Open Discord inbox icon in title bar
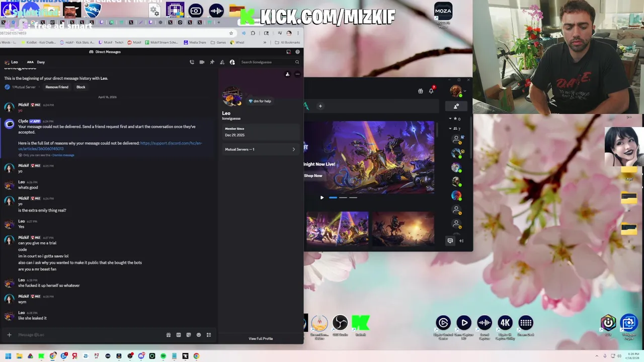The image size is (644, 362). (x=288, y=52)
